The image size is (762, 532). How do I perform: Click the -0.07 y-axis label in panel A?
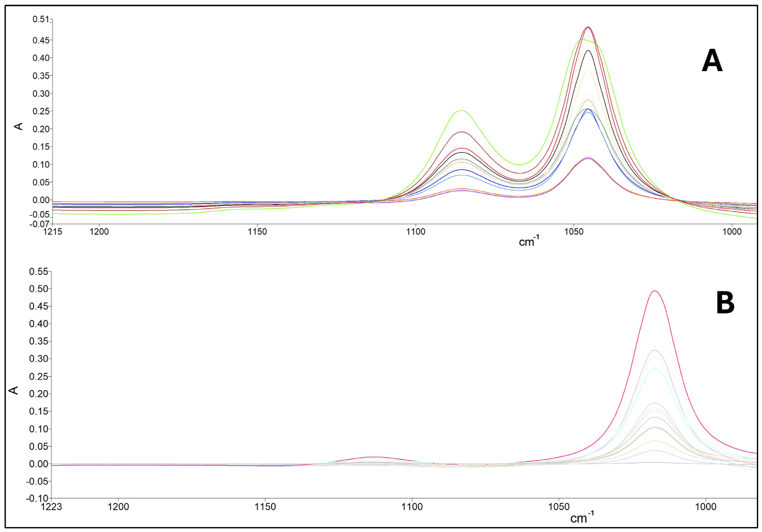coord(39,224)
